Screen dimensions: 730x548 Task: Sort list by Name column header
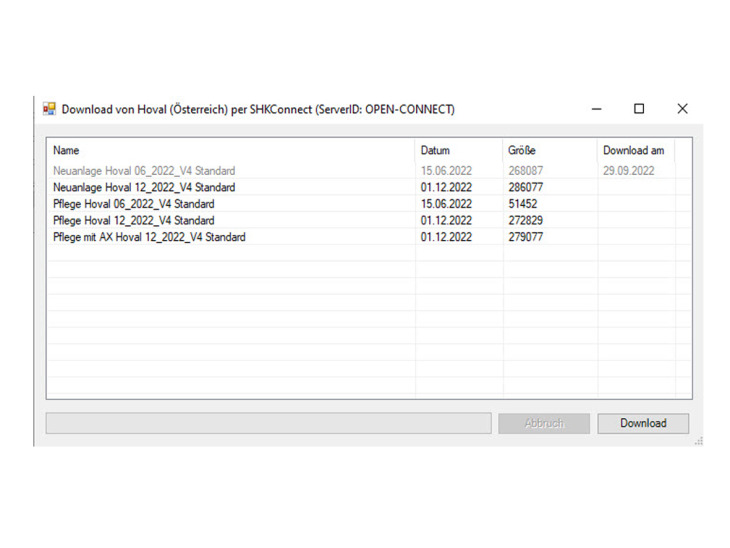[231, 150]
